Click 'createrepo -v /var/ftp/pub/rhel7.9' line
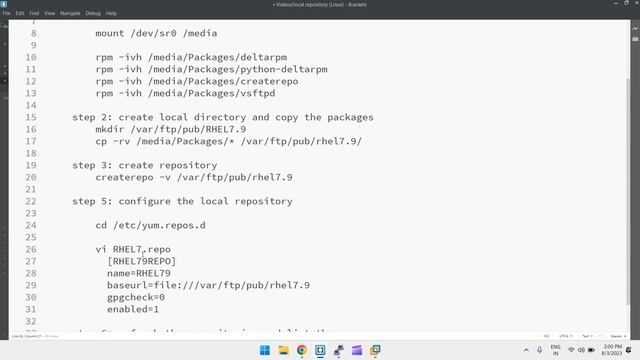The width and height of the screenshot is (640, 360). pos(194,178)
